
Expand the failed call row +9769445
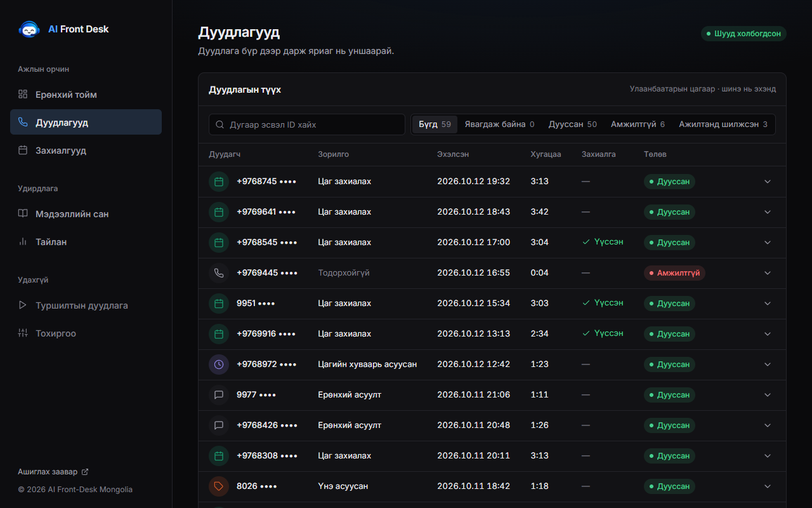(x=768, y=273)
